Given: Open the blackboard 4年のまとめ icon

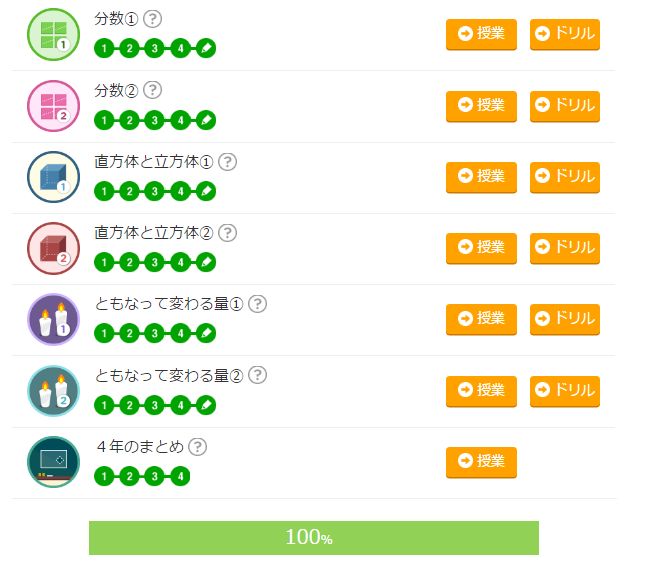Looking at the screenshot, I should tap(53, 462).
